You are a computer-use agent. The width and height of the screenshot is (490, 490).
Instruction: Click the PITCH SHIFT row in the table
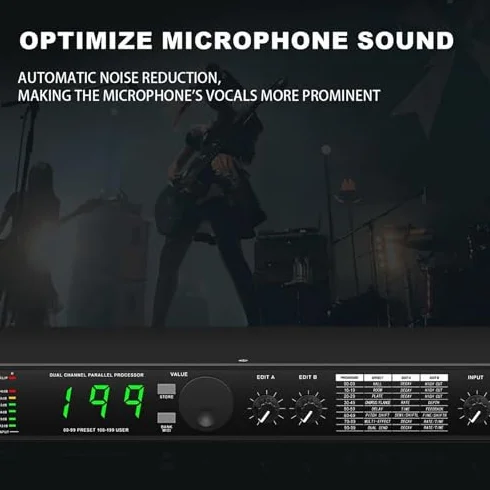point(392,415)
